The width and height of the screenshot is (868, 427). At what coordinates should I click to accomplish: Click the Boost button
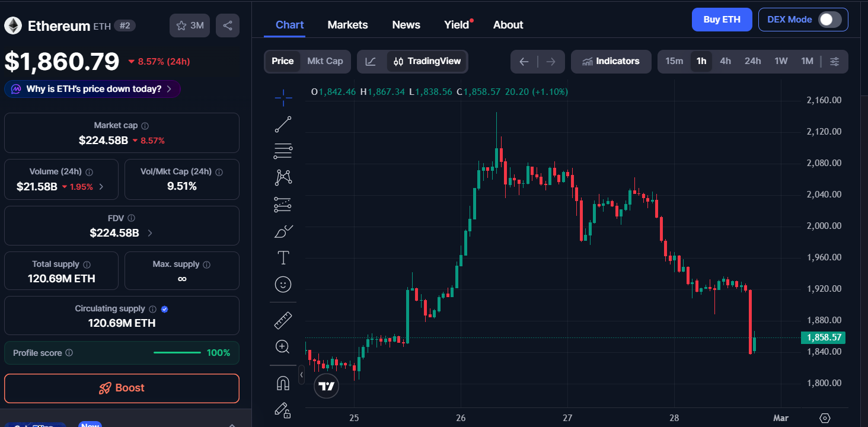coord(122,388)
